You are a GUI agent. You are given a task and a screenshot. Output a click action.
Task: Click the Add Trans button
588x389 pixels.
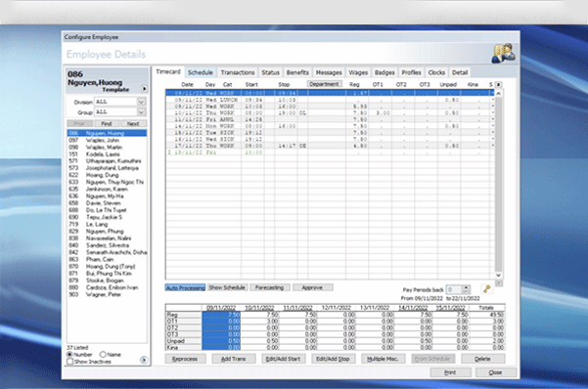234,359
